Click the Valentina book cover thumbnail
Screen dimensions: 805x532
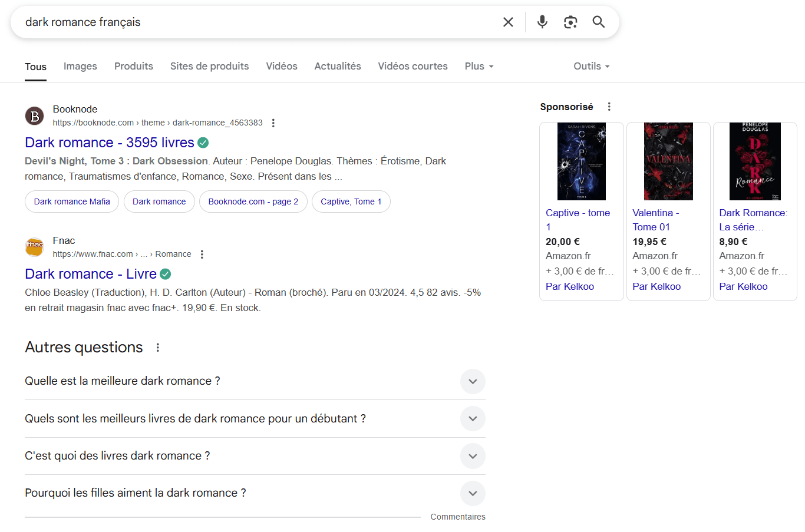coord(668,161)
